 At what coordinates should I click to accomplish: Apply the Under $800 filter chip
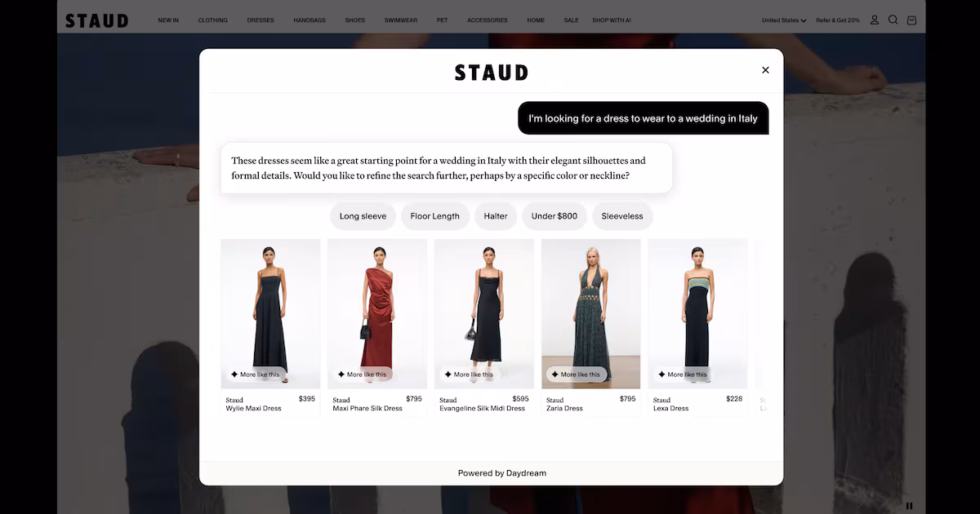[555, 216]
